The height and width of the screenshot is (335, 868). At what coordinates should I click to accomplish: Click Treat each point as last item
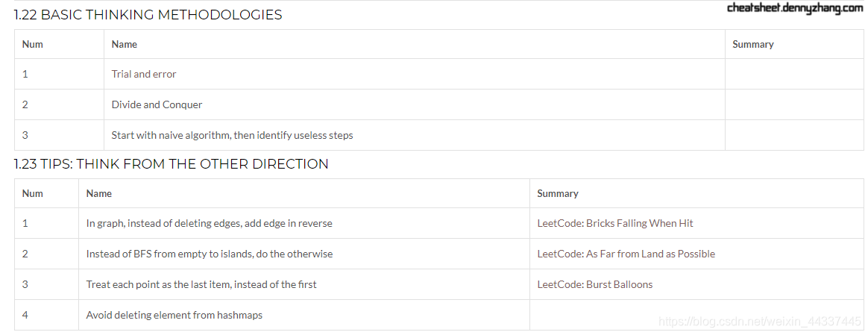201,284
